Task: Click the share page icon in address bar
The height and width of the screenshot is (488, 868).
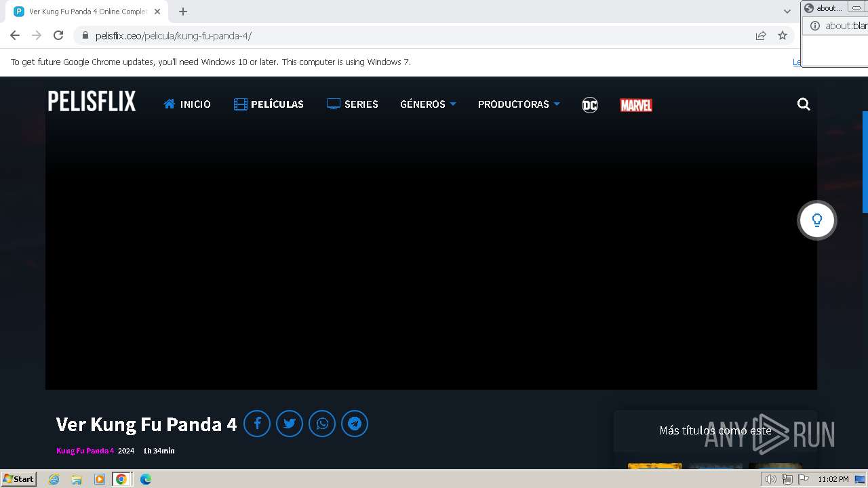Action: coord(761,36)
